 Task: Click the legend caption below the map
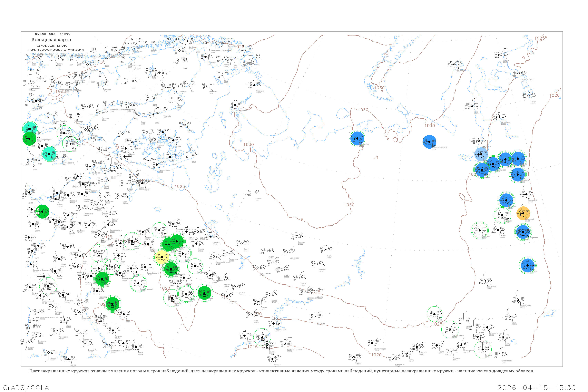click(x=281, y=371)
